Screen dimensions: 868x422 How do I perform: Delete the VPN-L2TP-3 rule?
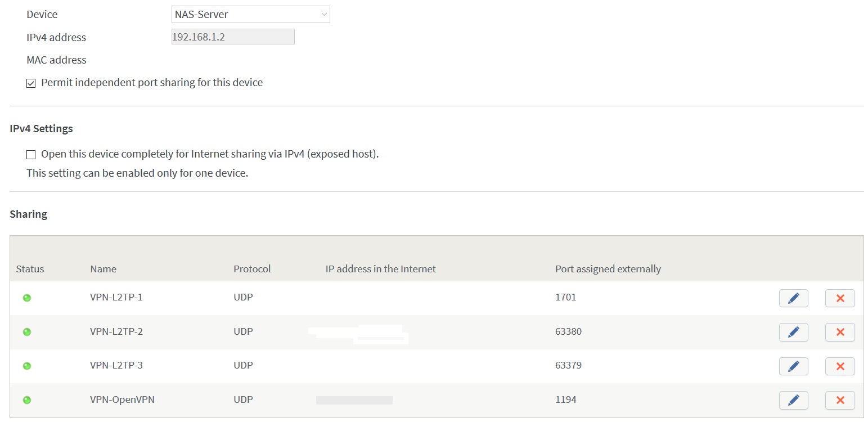point(840,366)
